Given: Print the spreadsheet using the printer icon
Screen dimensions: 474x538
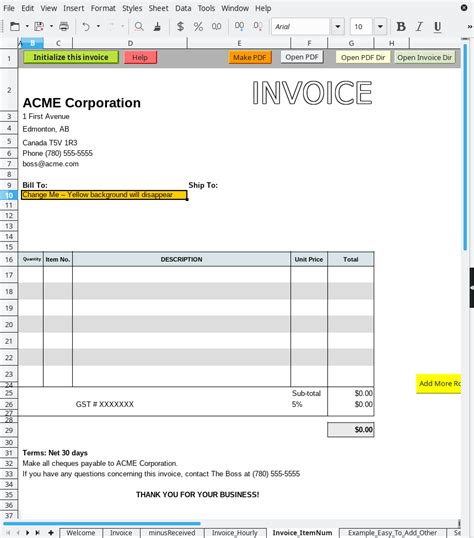Looking at the screenshot, I should pos(64,26).
